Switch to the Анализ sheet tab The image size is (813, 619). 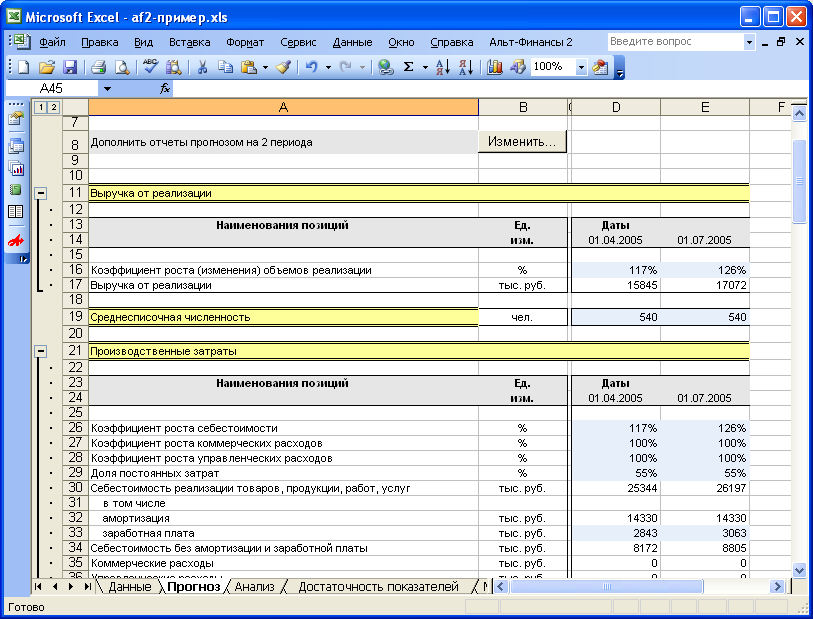tap(255, 587)
